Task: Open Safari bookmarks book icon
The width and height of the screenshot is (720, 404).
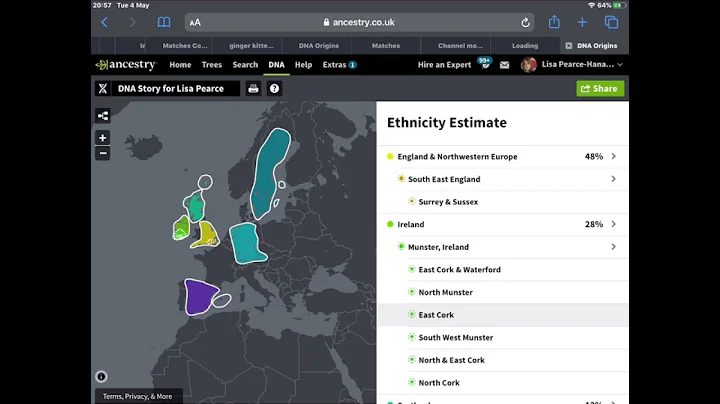Action: coord(164,22)
